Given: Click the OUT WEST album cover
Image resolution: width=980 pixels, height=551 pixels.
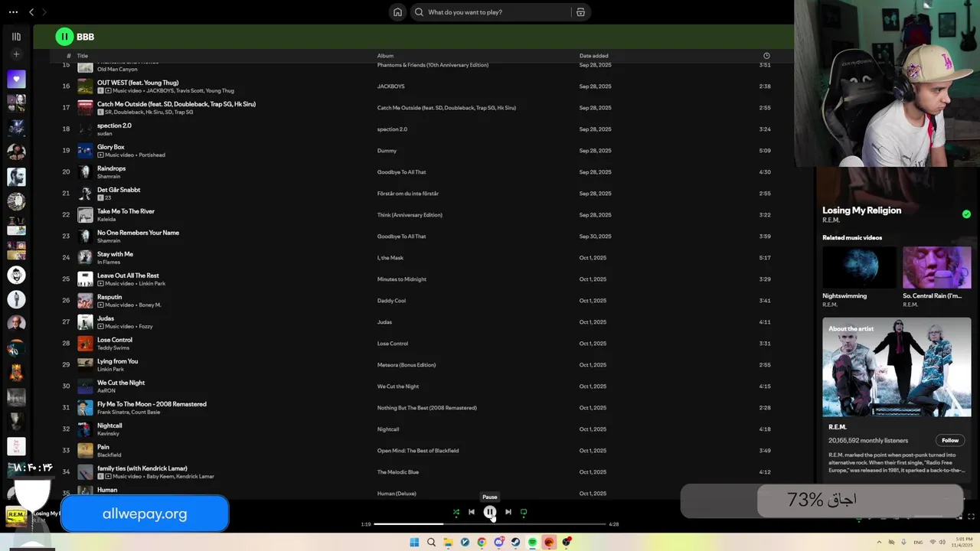Looking at the screenshot, I should pos(85,86).
